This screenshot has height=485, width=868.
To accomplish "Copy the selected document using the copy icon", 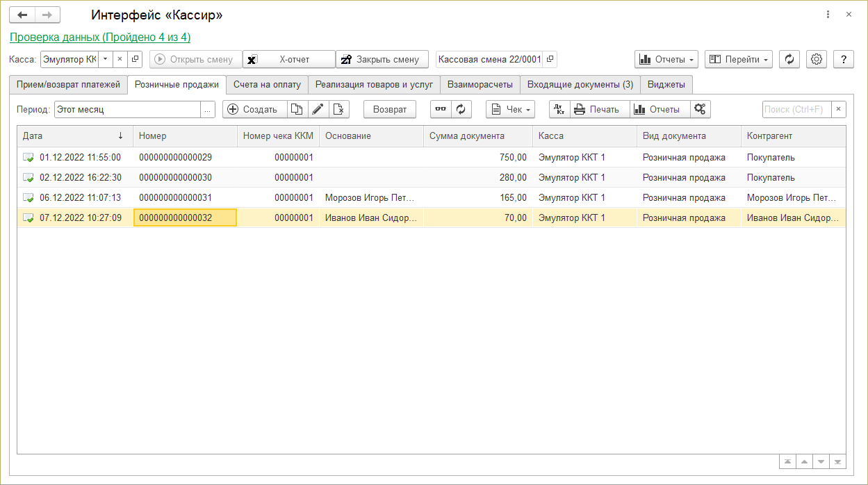I will tap(297, 109).
